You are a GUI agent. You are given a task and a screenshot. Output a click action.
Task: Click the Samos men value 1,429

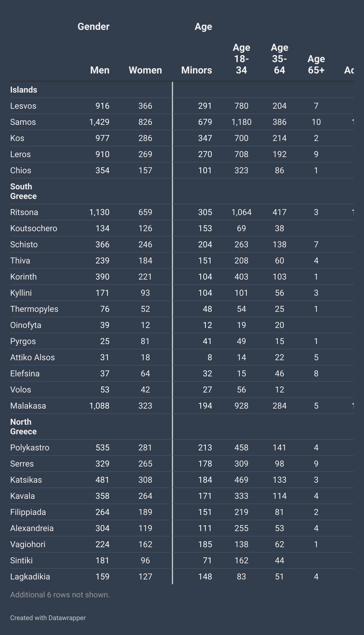(x=99, y=122)
